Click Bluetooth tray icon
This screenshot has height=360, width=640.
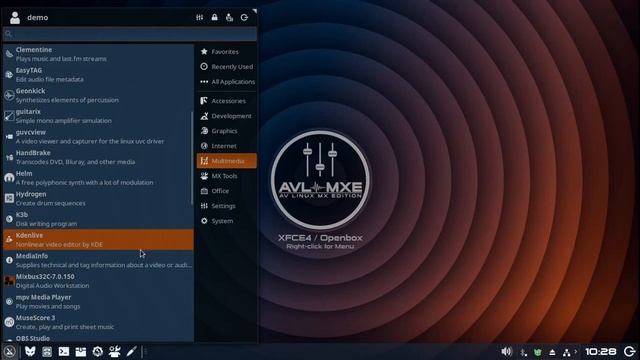click(523, 352)
